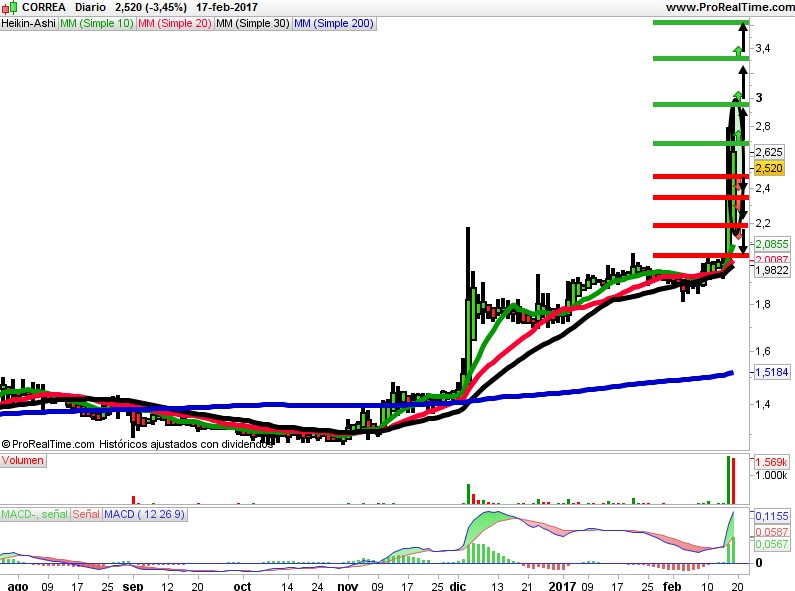Click the Diario timeframe text
The width and height of the screenshot is (795, 591).
coord(90,7)
